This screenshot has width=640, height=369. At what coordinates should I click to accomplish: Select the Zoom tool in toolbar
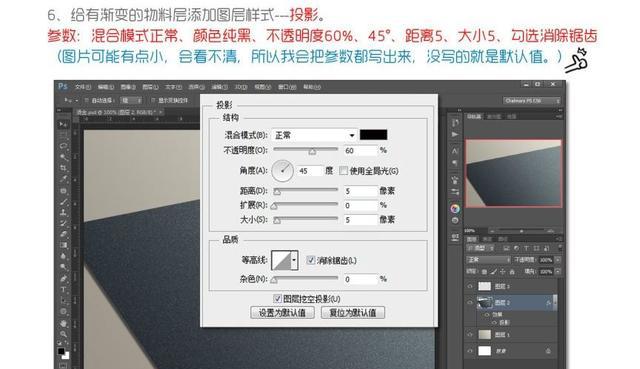click(63, 334)
